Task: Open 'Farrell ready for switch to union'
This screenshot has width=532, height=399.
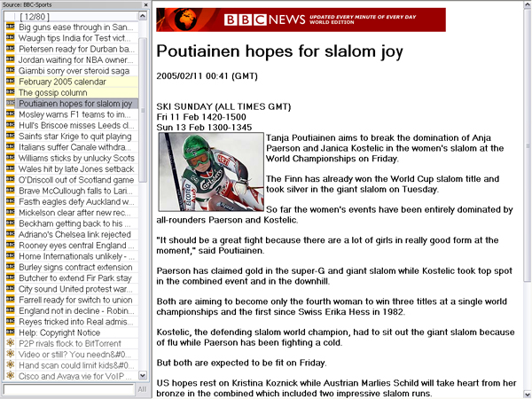Action: click(x=75, y=300)
